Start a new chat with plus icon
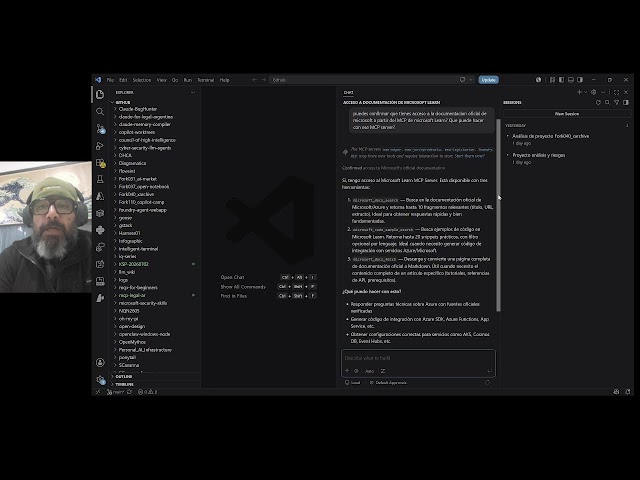This screenshot has height=480, width=640. coord(579,92)
